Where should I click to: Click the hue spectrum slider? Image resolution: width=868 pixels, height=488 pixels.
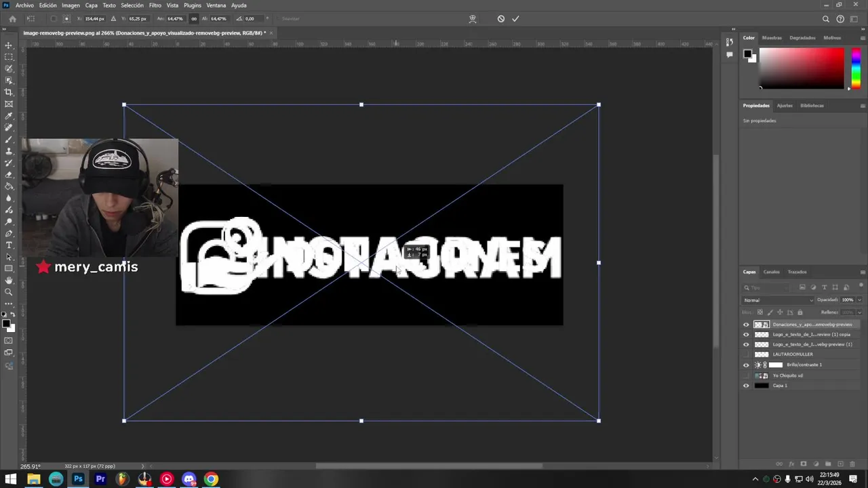856,68
